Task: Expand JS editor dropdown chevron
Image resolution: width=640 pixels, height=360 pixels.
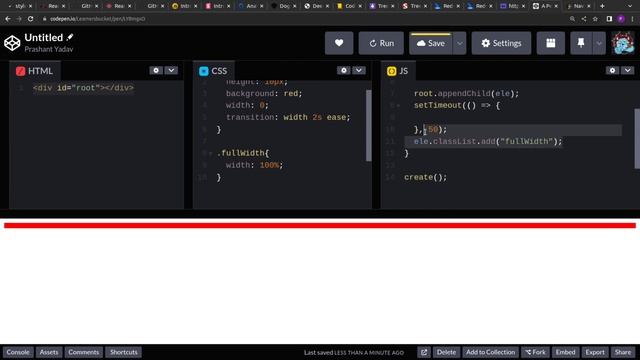Action: [627, 70]
